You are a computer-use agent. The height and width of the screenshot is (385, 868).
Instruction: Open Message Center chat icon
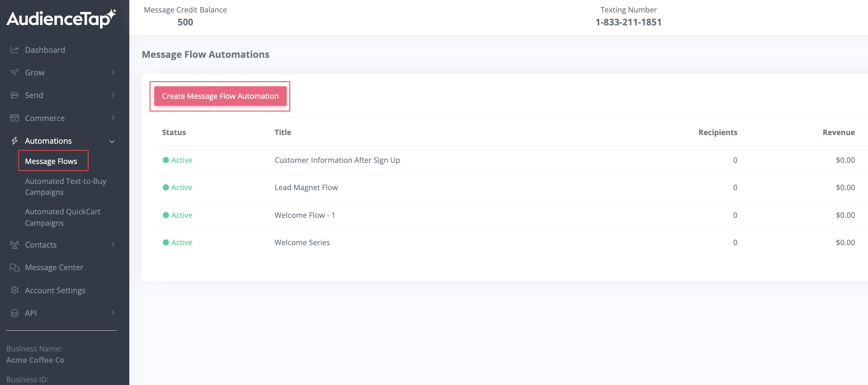14,267
